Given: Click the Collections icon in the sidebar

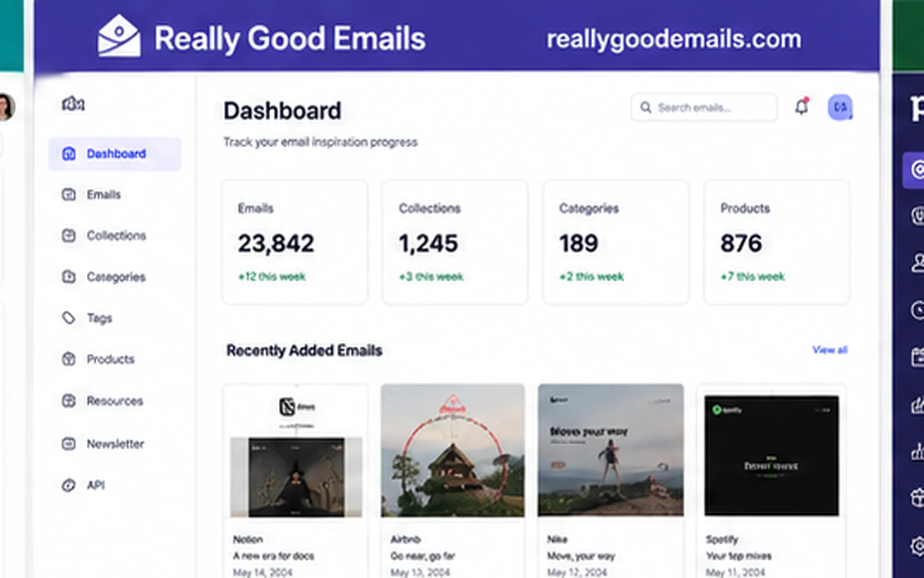Looking at the screenshot, I should (x=69, y=236).
